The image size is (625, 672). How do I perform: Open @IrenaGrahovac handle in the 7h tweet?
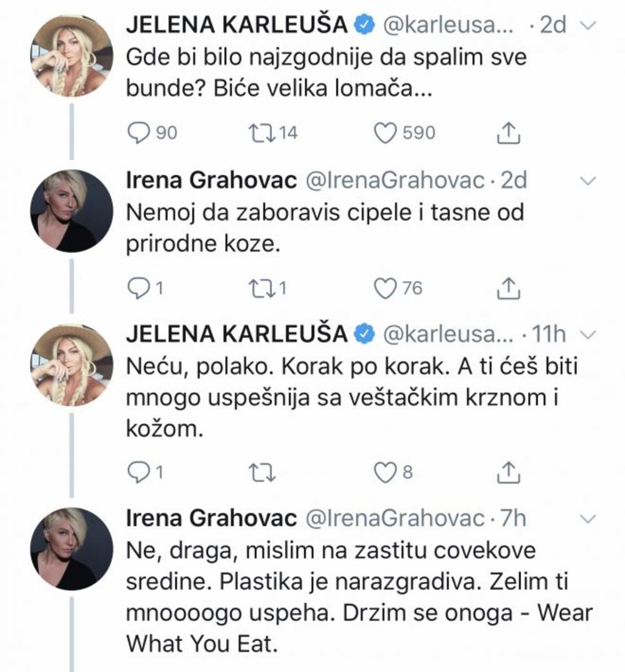click(x=394, y=518)
